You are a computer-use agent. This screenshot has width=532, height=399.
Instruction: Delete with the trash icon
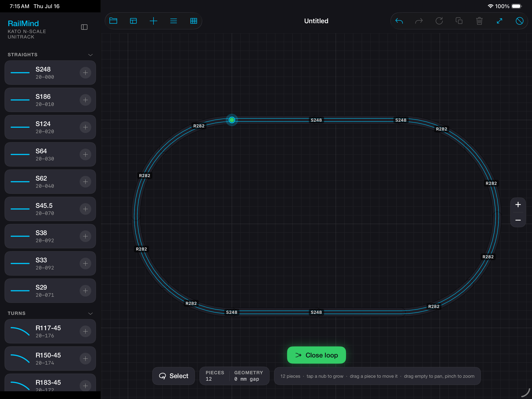(479, 21)
